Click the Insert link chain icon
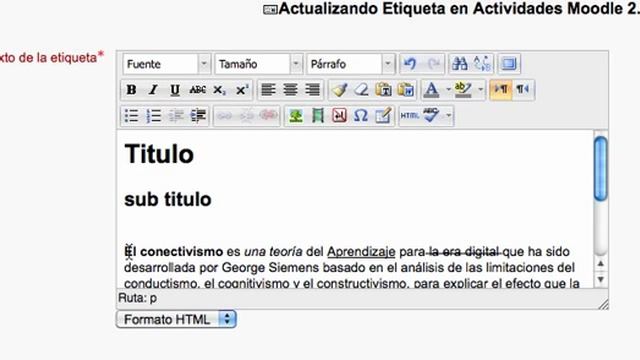The width and height of the screenshot is (640, 360). [224, 116]
